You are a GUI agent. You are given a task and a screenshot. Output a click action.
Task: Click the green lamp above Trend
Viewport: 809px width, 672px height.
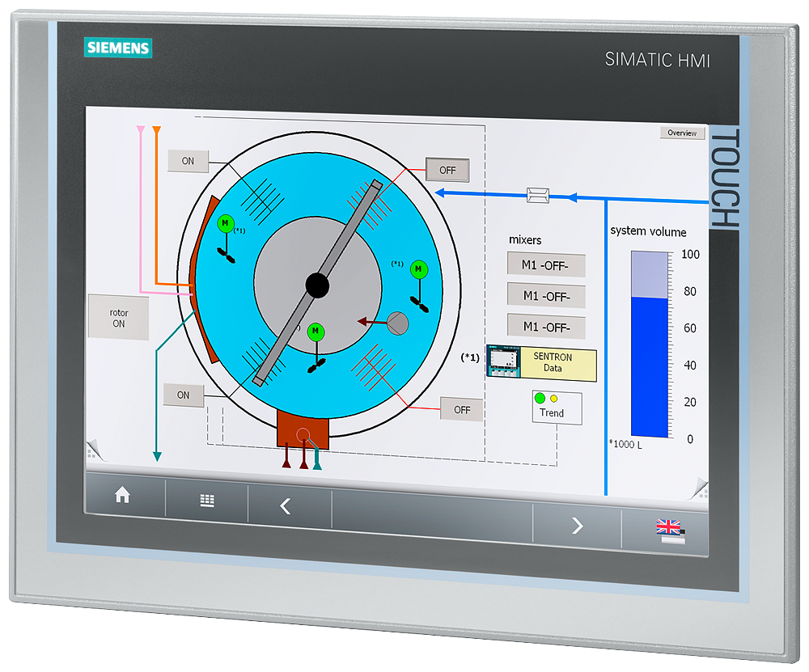538,398
